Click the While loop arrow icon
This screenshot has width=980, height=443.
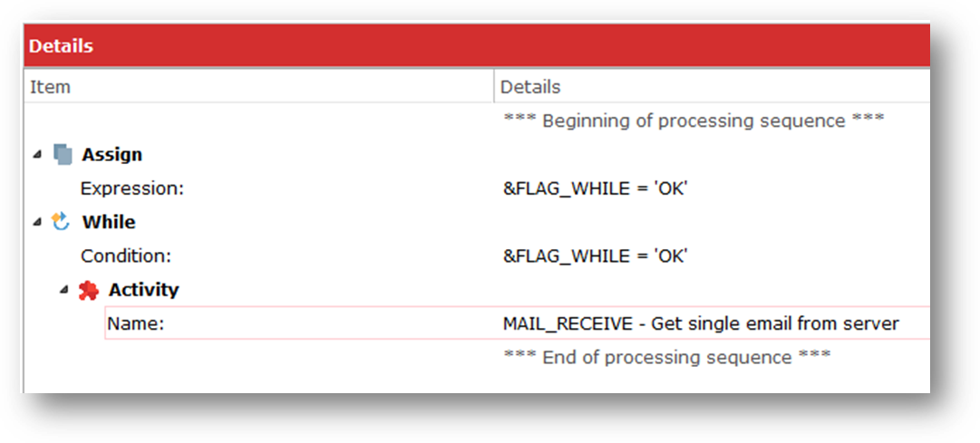click(61, 222)
